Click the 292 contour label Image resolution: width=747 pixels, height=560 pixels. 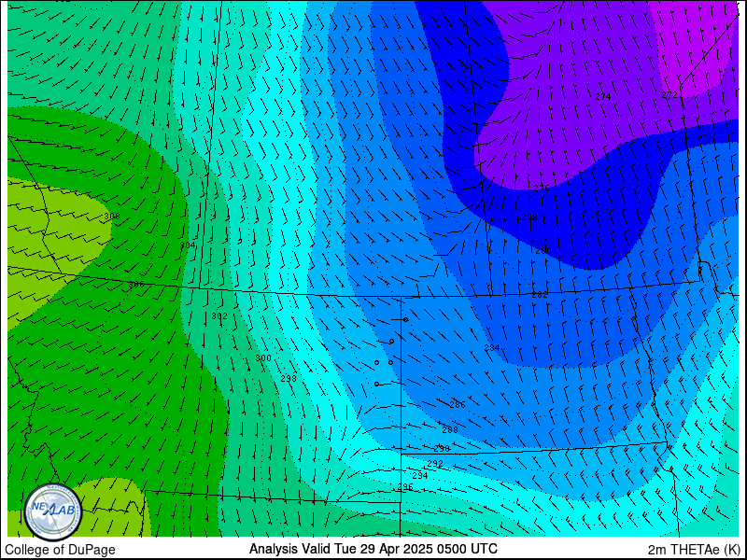435,463
